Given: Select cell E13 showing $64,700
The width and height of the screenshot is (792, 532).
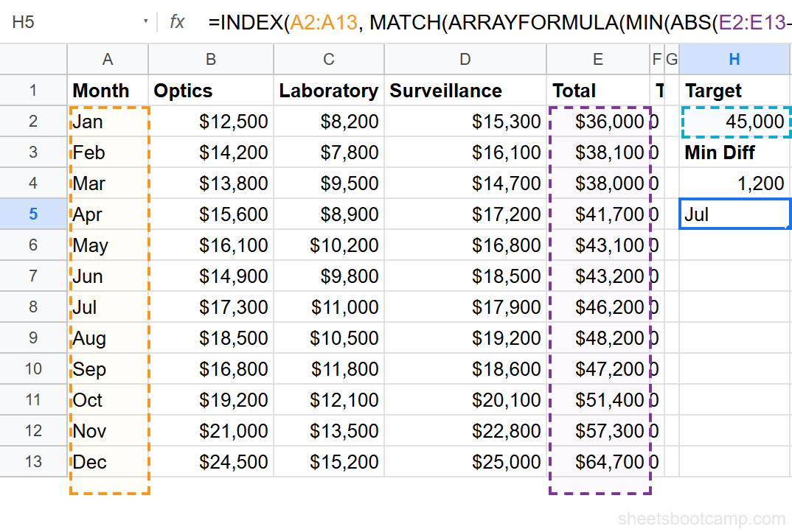Looking at the screenshot, I should [597, 462].
